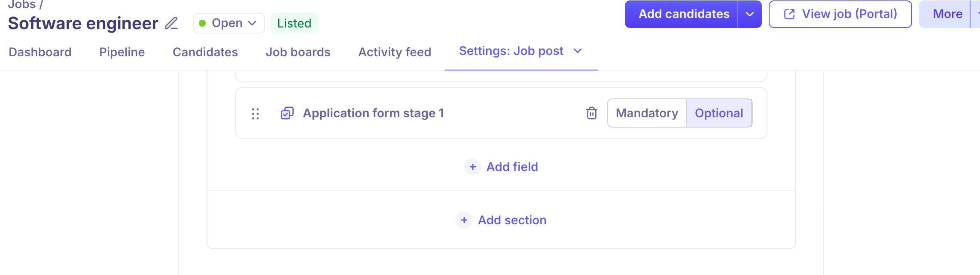
Task: Click the Listed status badge
Action: [294, 23]
